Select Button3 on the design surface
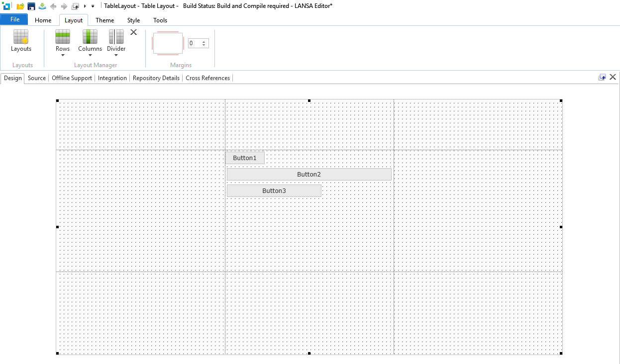Screen dimensions: 620x364 pos(274,190)
